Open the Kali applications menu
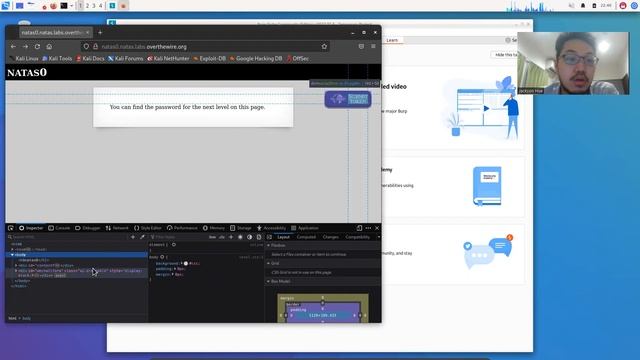 [x=6, y=6]
